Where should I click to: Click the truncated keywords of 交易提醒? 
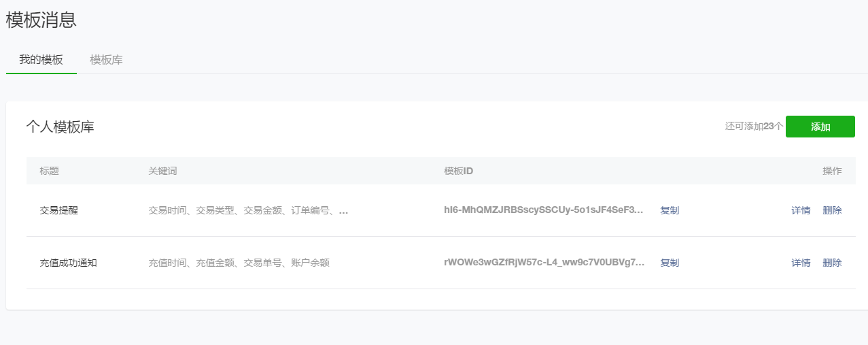248,210
